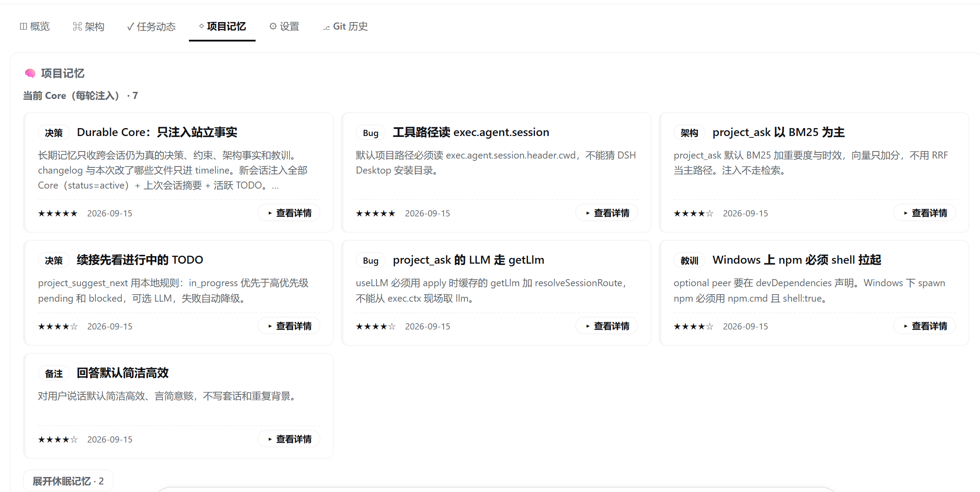Expand 查看详情 on 续接先看进行中的 TODO card

289,326
